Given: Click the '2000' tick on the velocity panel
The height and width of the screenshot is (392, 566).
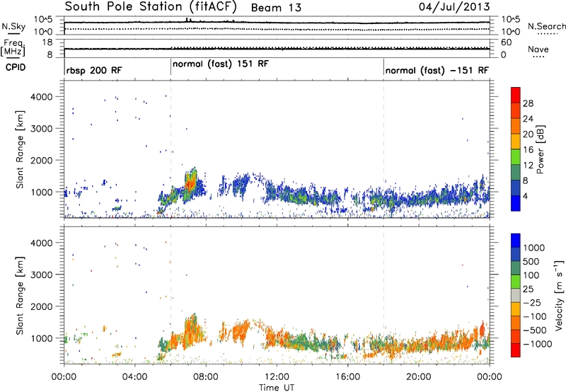Looking at the screenshot, I should (42, 306).
